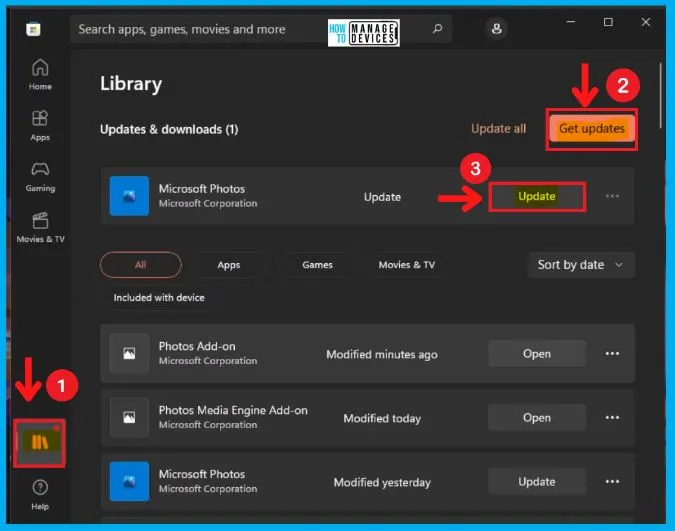Open Help in the sidebar
Viewport: 675px width, 531px height.
pos(40,495)
